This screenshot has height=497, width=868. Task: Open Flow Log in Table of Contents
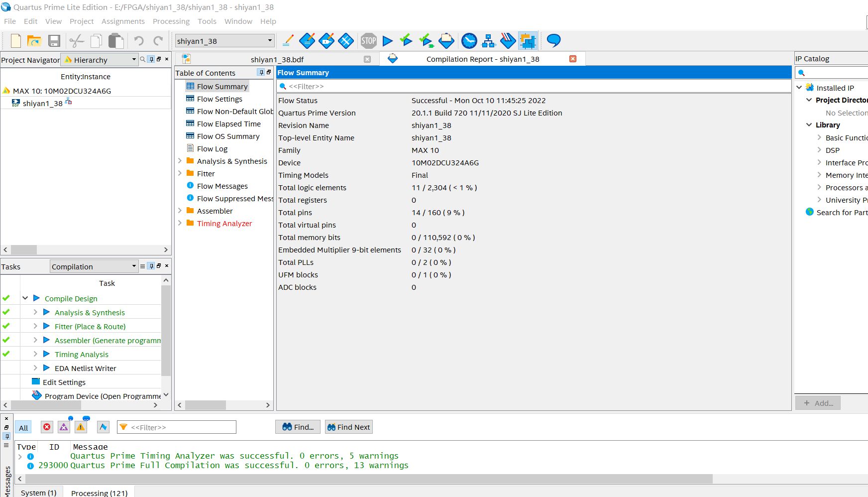(212, 148)
